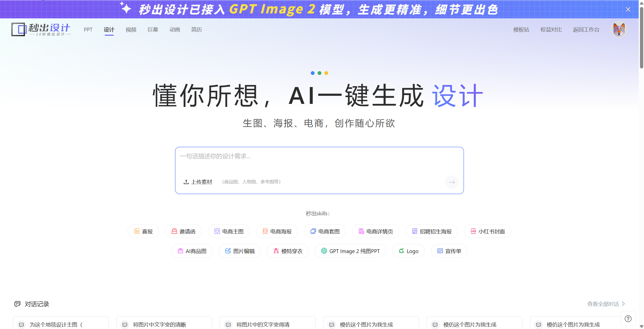644x329 pixels.
Task: Open conversation 将图片中文字变的清晰
Action: pos(164,323)
